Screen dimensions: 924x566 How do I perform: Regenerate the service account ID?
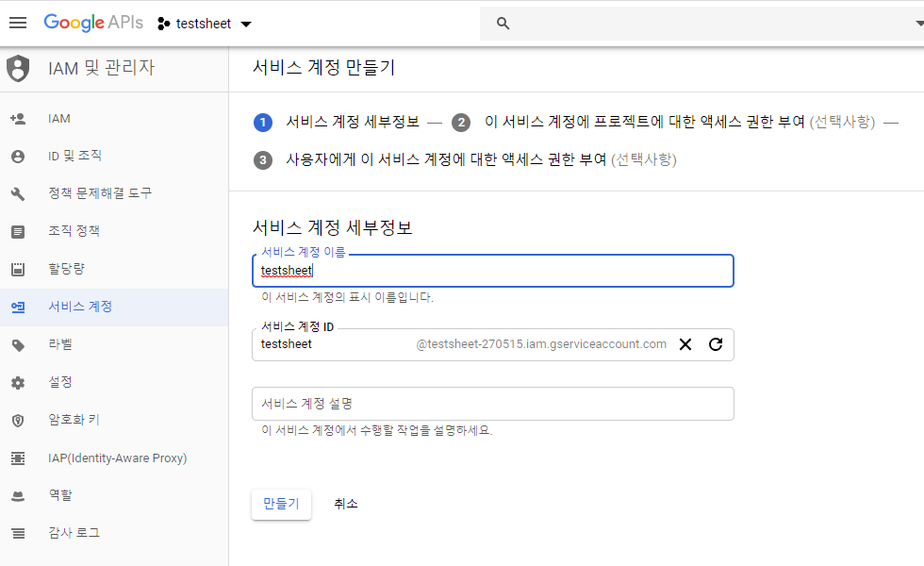click(x=716, y=344)
